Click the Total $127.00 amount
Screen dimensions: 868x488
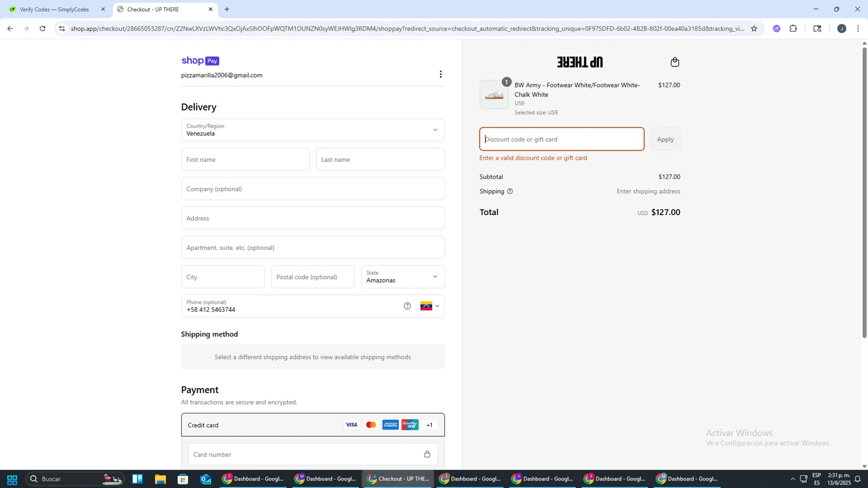[665, 212]
